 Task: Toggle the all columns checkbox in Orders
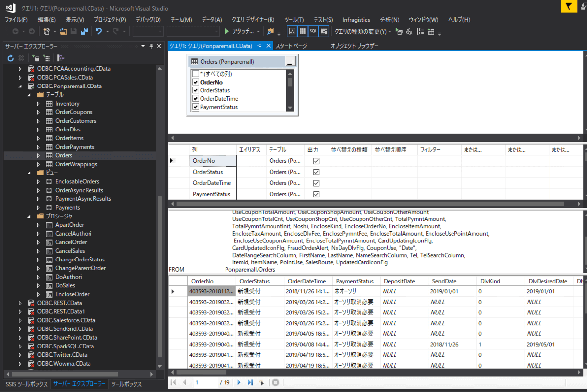(x=196, y=74)
